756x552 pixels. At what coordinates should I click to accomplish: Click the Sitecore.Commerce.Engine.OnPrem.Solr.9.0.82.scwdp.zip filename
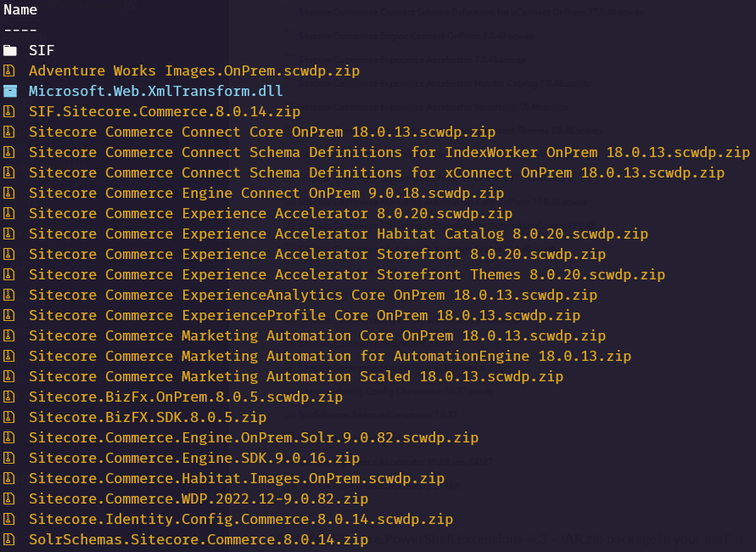(254, 437)
